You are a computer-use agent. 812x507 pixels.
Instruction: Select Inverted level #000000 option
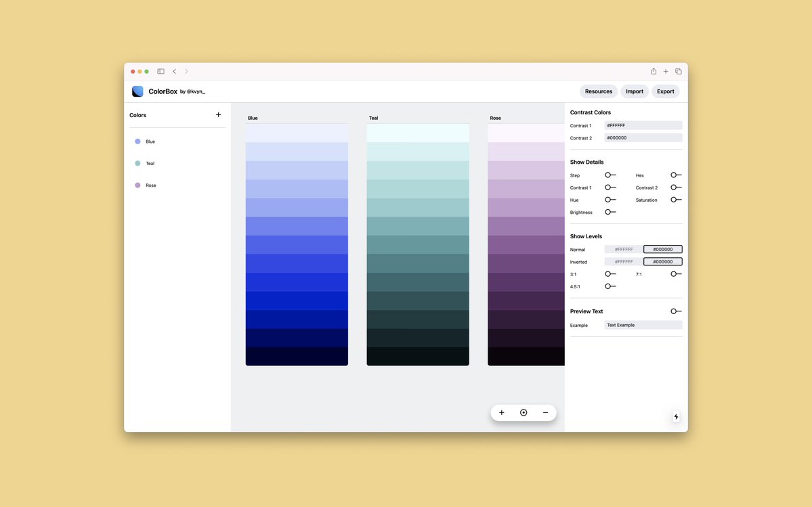pos(663,262)
